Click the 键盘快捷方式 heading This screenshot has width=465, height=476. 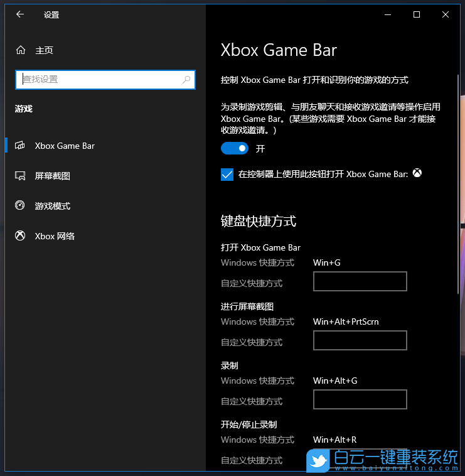click(259, 221)
